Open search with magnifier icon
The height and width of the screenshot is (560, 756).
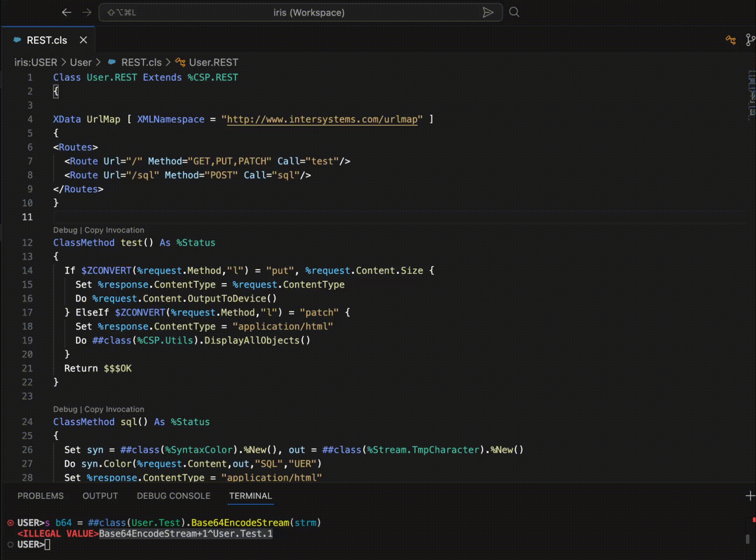[x=514, y=12]
